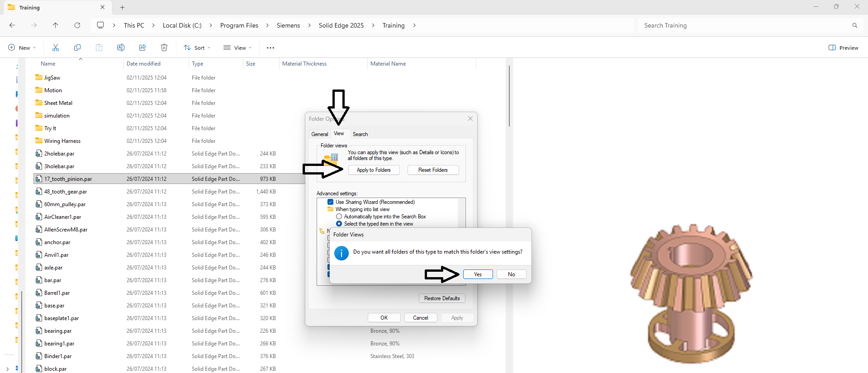
Task: Click the Share icon in toolbar
Action: 142,47
